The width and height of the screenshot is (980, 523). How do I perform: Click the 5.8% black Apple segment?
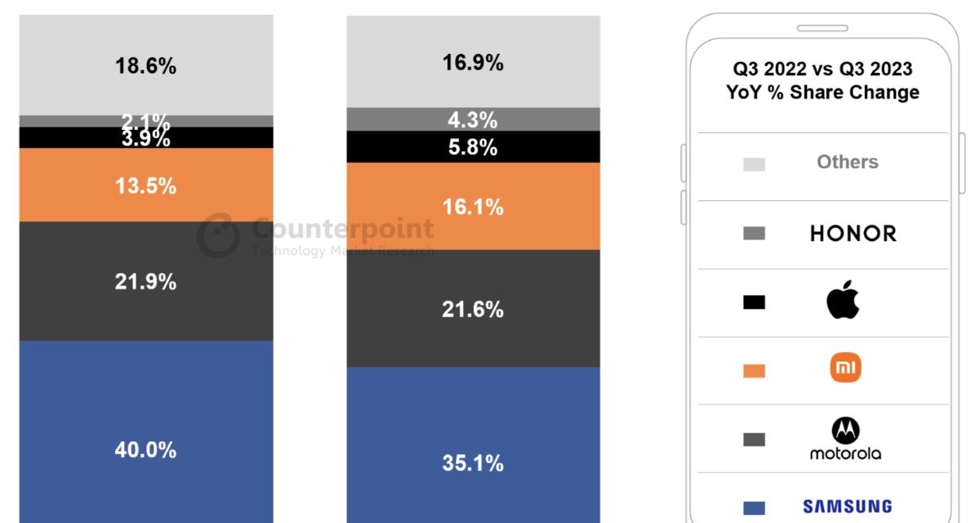coord(473,147)
